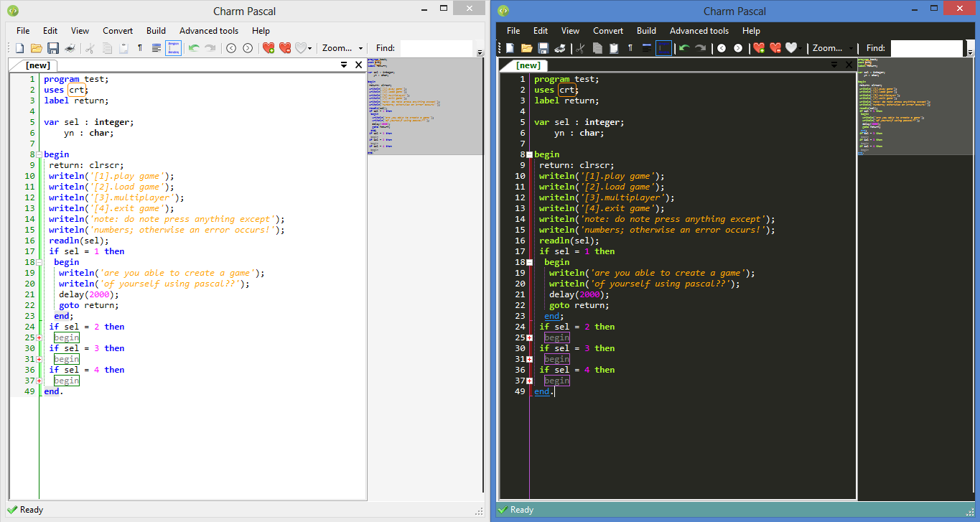Cut selected text with the scissors icon
The image size is (980, 522).
(x=91, y=47)
